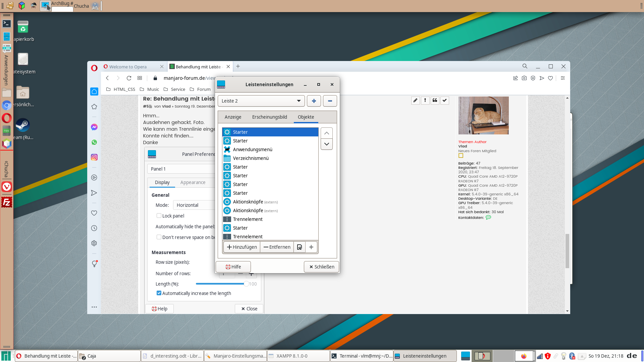The height and width of the screenshot is (362, 644).
Task: Click the plus icon to add new Leiste
Action: [314, 101]
